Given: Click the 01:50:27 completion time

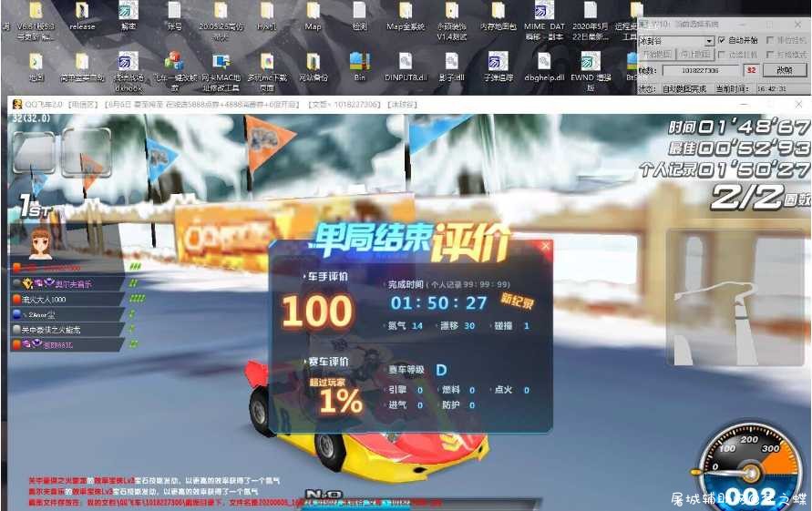Looking at the screenshot, I should click(438, 303).
